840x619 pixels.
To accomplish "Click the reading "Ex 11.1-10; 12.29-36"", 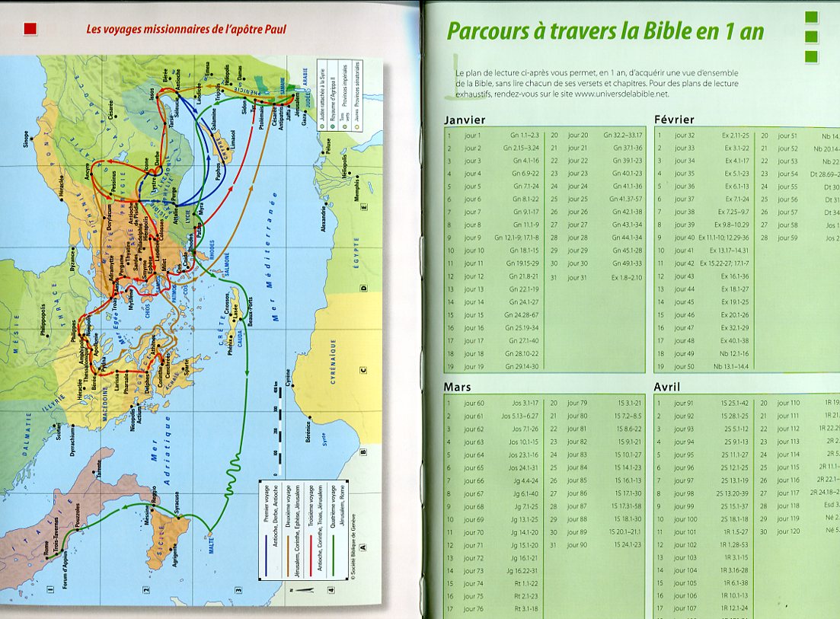I will coord(723,238).
